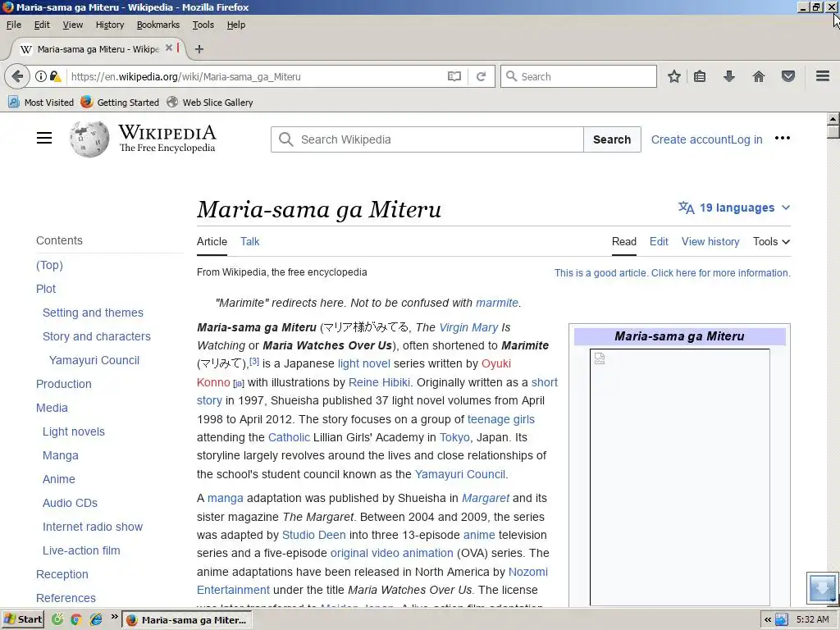Open the Firefox Tools menu in menu bar

(x=203, y=25)
